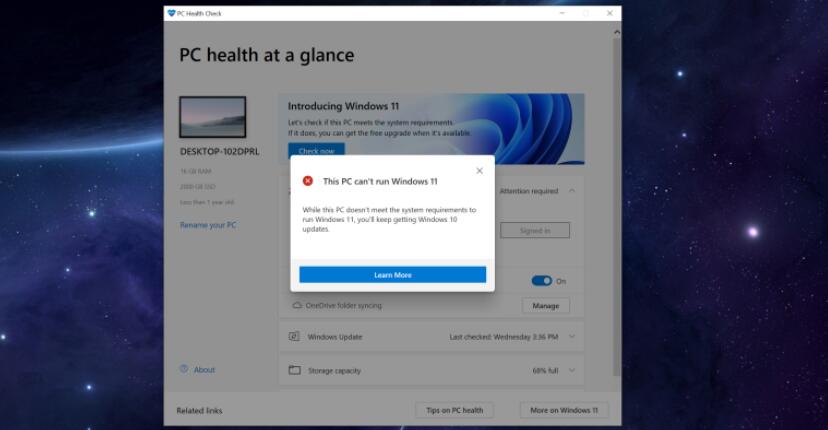
Task: Click the Windows Update icon
Action: (x=294, y=336)
